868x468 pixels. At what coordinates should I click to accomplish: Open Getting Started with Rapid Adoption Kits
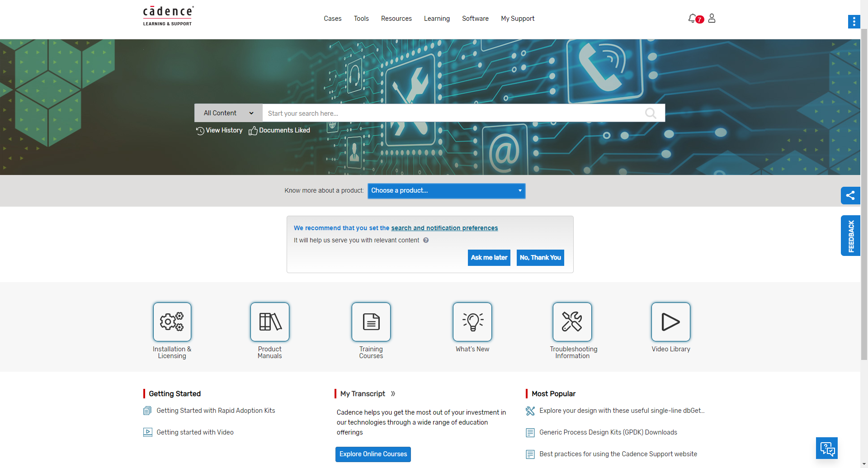pos(216,410)
